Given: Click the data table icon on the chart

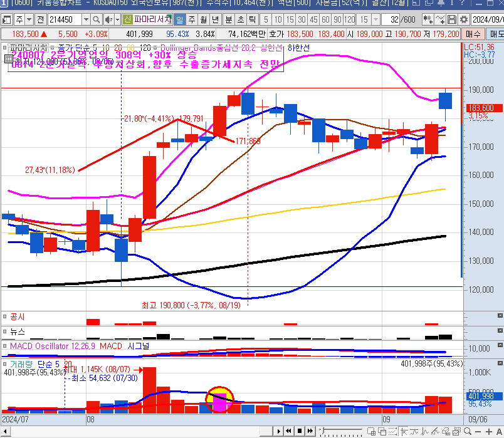Looking at the screenshot, I should point(8,59).
